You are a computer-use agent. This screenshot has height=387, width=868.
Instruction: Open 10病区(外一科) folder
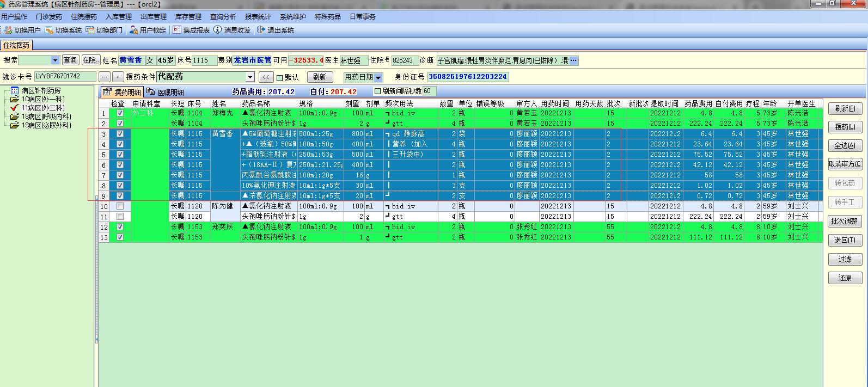15,100
